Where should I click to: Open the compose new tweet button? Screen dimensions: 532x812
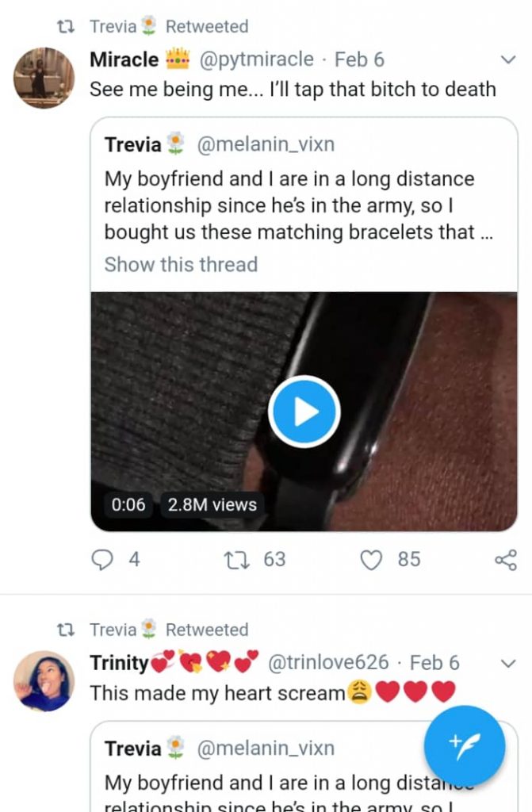click(x=464, y=745)
